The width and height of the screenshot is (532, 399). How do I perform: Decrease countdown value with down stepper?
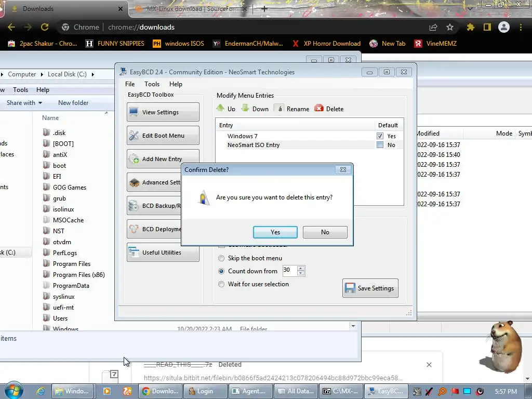[x=301, y=273]
